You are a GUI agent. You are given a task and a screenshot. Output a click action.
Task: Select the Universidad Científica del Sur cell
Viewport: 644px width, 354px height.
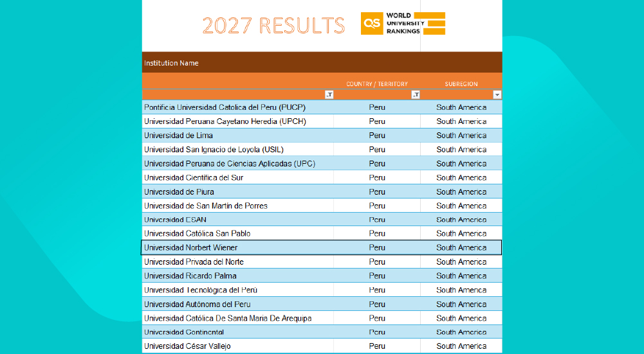238,177
